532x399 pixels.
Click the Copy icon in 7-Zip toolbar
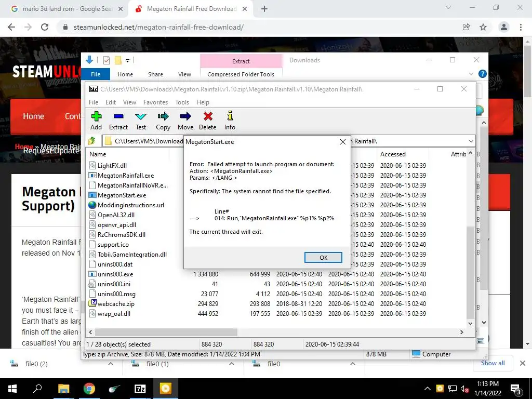pos(163,116)
